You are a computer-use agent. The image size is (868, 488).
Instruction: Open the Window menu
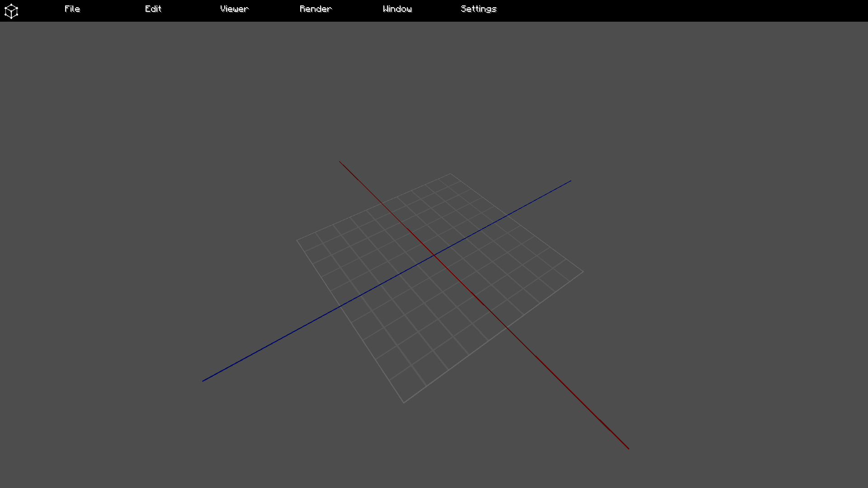(397, 9)
